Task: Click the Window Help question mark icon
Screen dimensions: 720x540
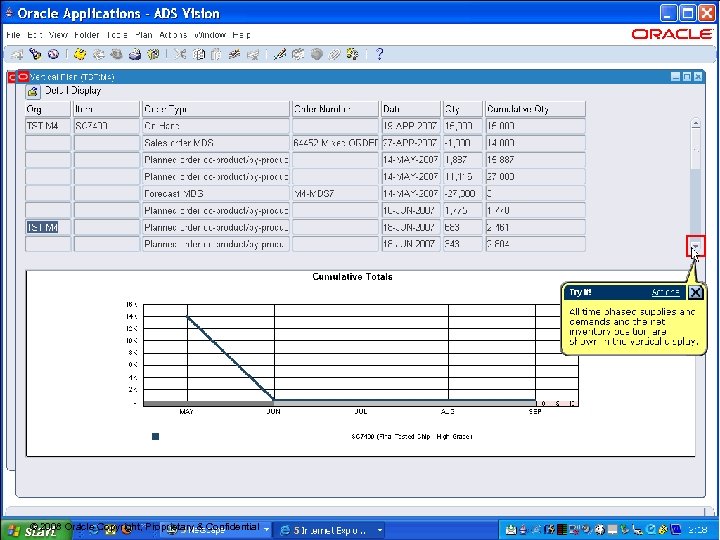Action: [x=379, y=55]
